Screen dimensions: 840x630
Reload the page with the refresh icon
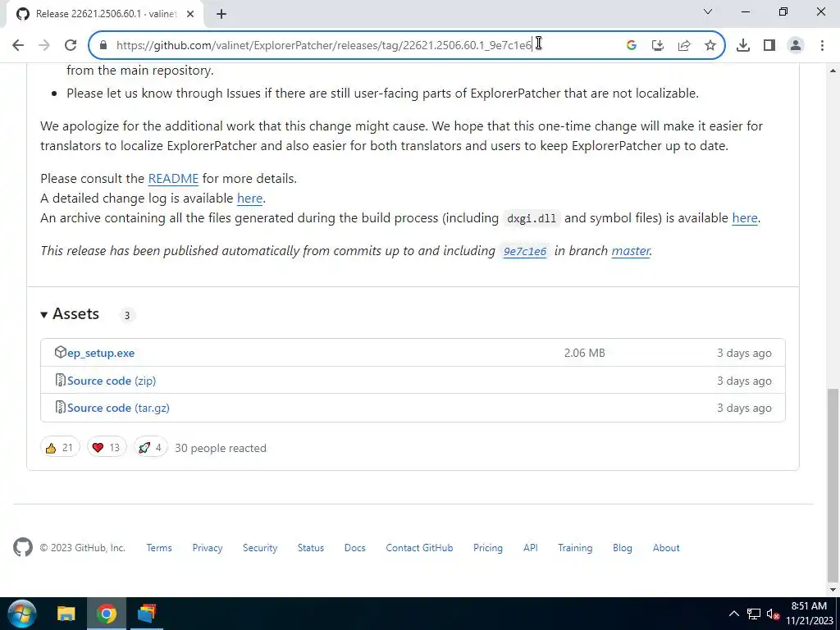coord(71,45)
